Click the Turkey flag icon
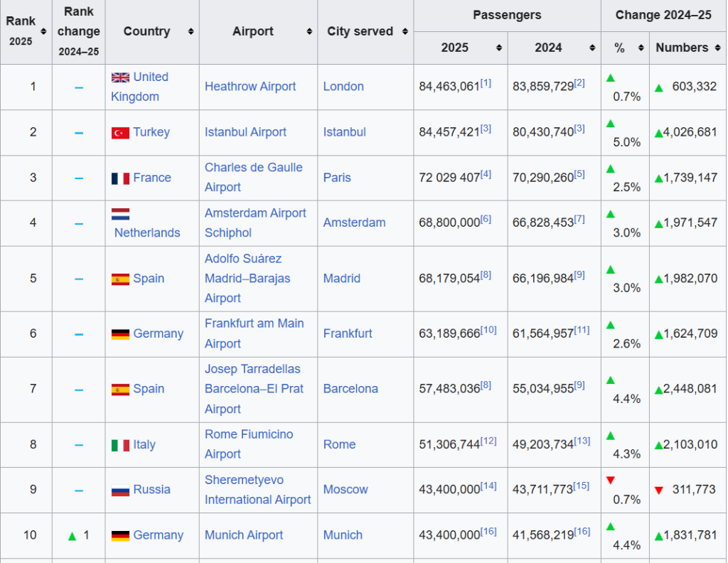 (x=120, y=133)
